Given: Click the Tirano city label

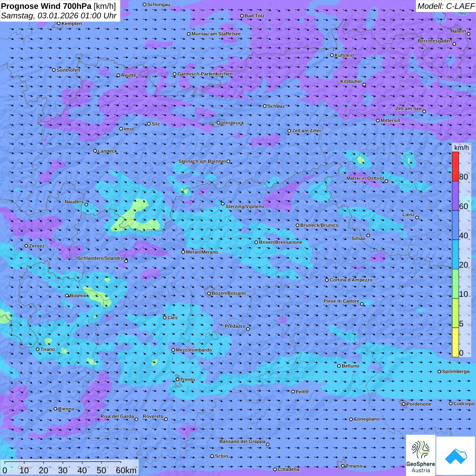Looking at the screenshot, I should pos(48,349).
